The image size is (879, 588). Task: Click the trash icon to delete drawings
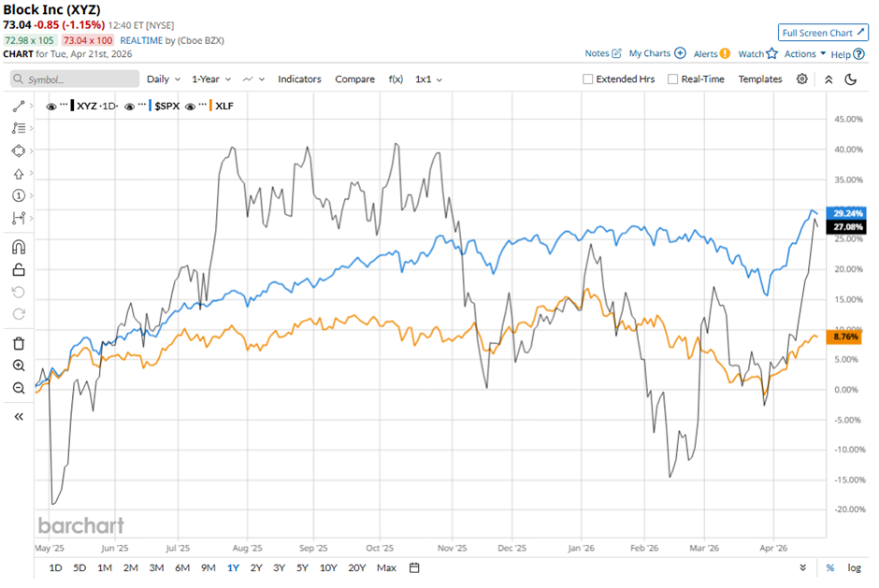19,344
